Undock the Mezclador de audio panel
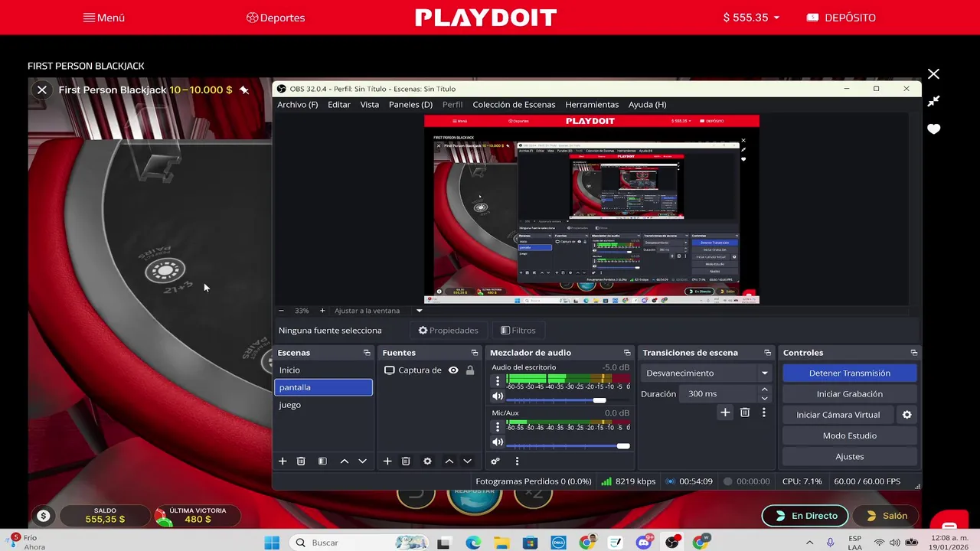980x551 pixels. coord(627,353)
